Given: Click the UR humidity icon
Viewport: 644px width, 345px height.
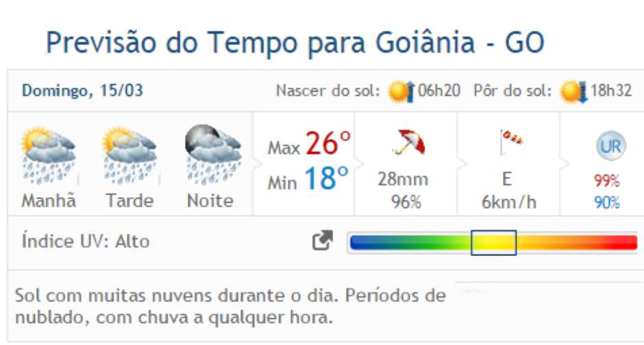Looking at the screenshot, I should point(607,145).
